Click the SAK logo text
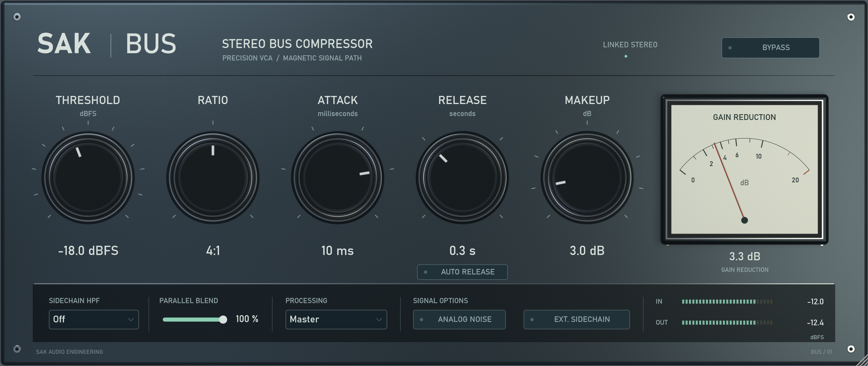Viewport: 868px width, 366px height. [x=64, y=44]
